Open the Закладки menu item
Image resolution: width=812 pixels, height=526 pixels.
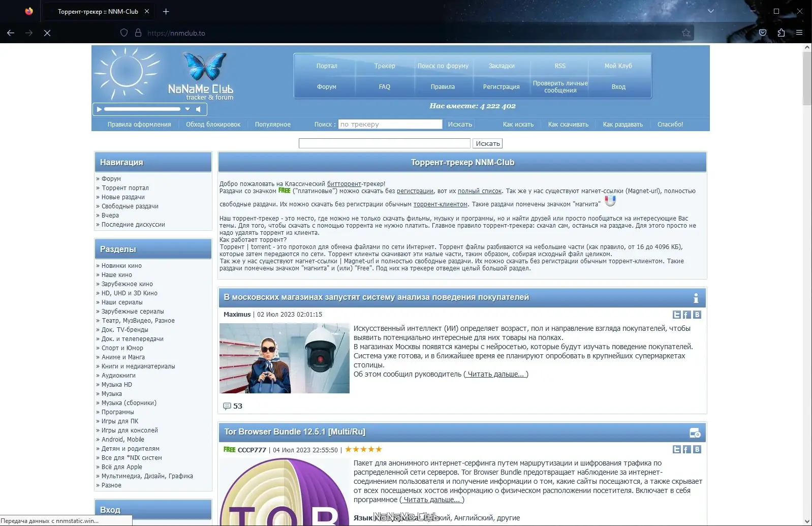pyautogui.click(x=502, y=66)
